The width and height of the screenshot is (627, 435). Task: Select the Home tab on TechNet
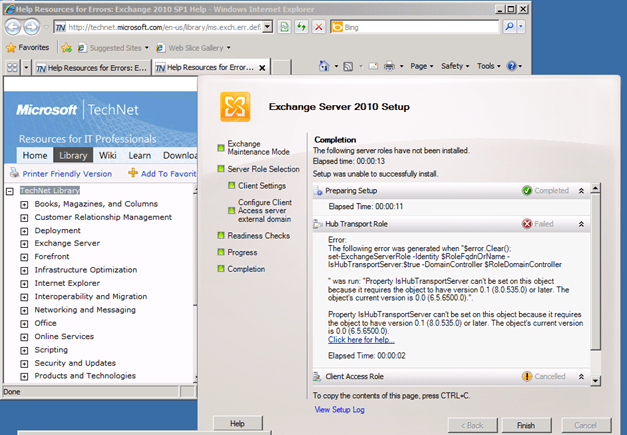coord(35,155)
